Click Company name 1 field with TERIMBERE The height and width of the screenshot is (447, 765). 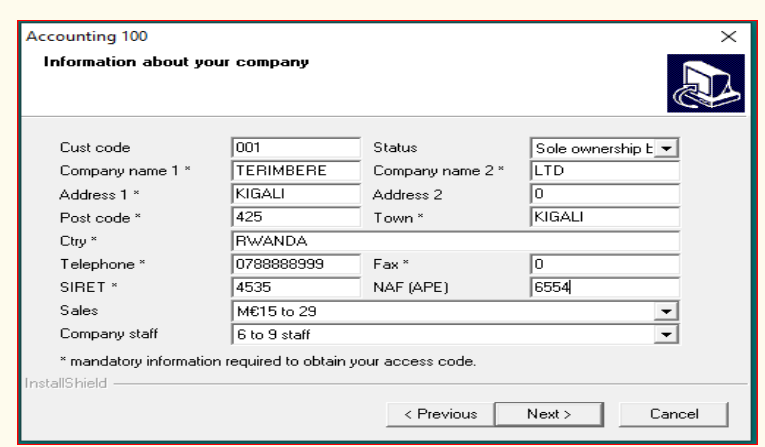[296, 171]
